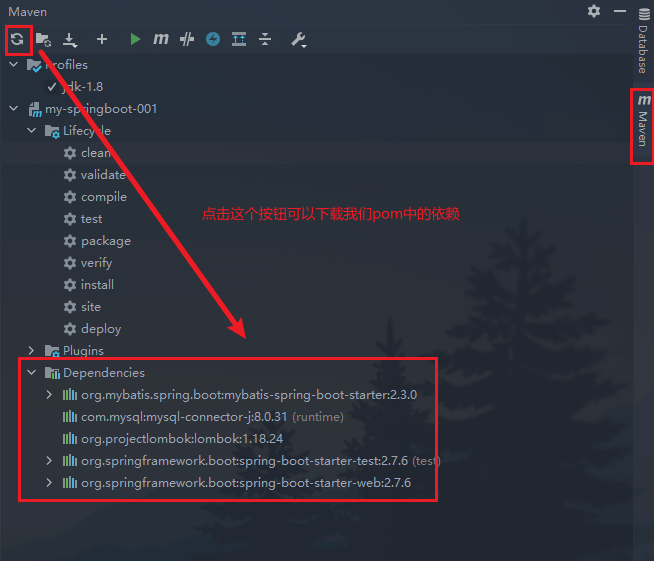The image size is (654, 561).
Task: Click the Dependencies folder icon
Action: (52, 373)
